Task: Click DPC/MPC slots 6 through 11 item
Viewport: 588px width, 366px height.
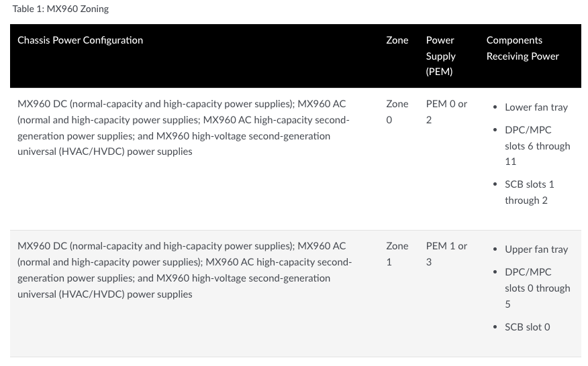Action: (x=538, y=145)
